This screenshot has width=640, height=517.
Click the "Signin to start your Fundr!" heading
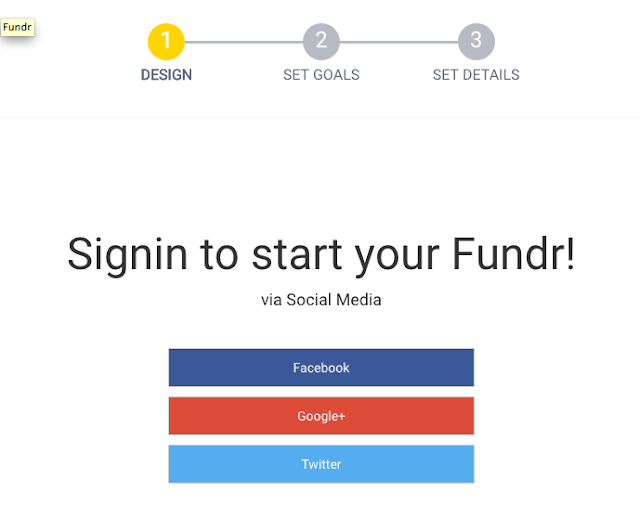pyautogui.click(x=321, y=253)
